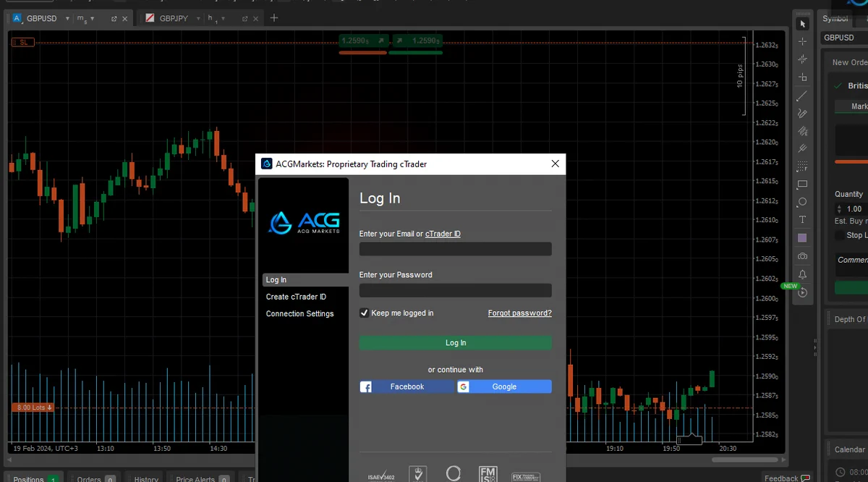
Task: Select the text annotation tool
Action: click(x=802, y=220)
